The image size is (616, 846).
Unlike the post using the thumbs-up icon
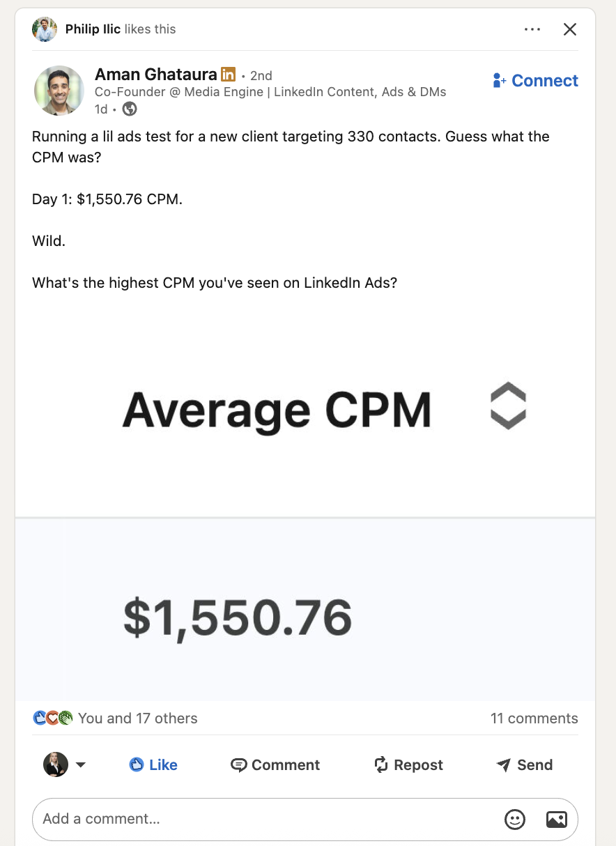click(x=137, y=764)
